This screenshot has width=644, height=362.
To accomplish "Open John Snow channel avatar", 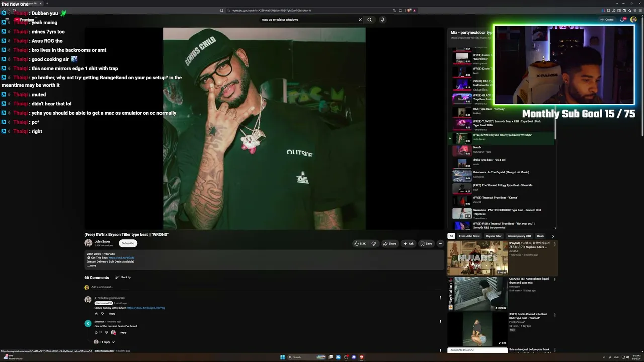I will (x=88, y=243).
